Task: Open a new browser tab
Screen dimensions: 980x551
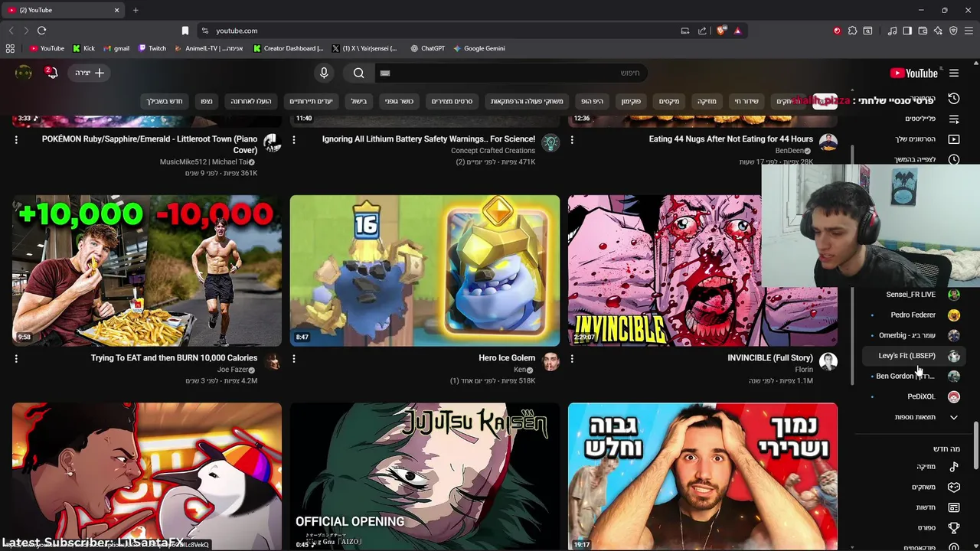Action: point(136,10)
